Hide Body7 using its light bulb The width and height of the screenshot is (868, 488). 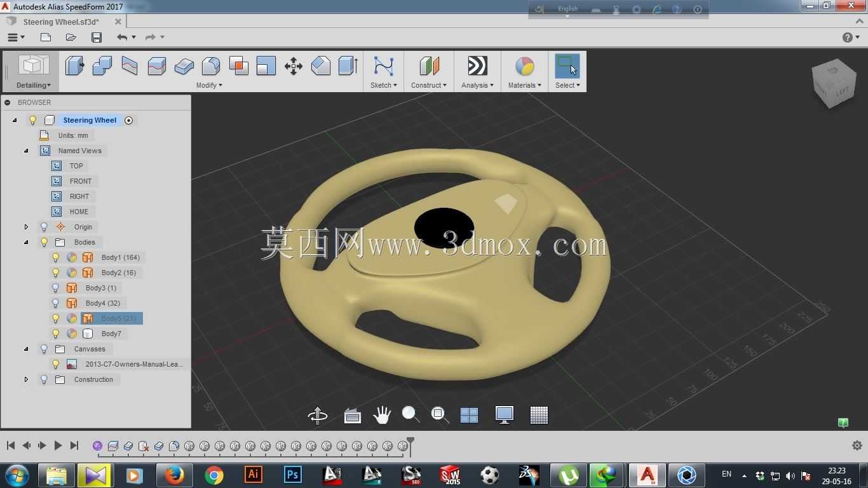pyautogui.click(x=56, y=334)
